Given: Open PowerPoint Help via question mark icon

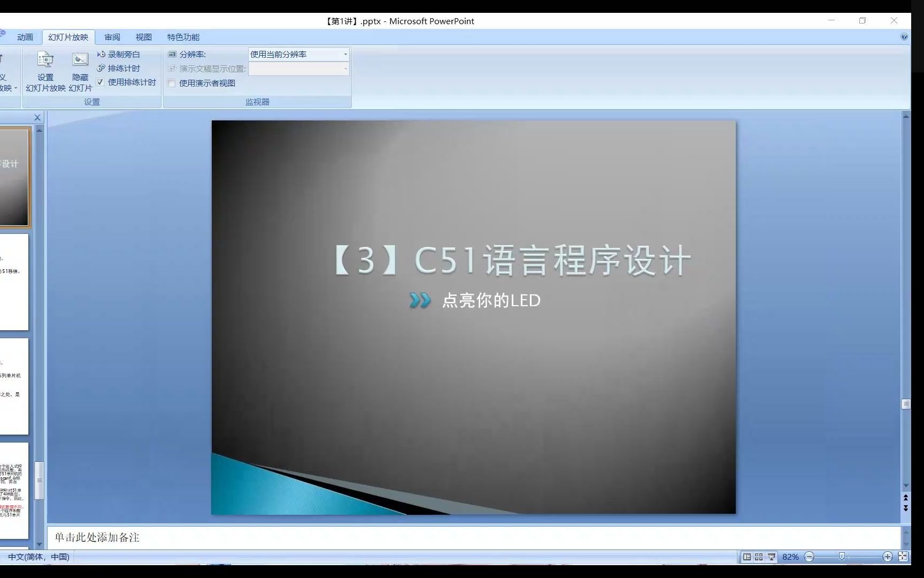Looking at the screenshot, I should pyautogui.click(x=904, y=36).
